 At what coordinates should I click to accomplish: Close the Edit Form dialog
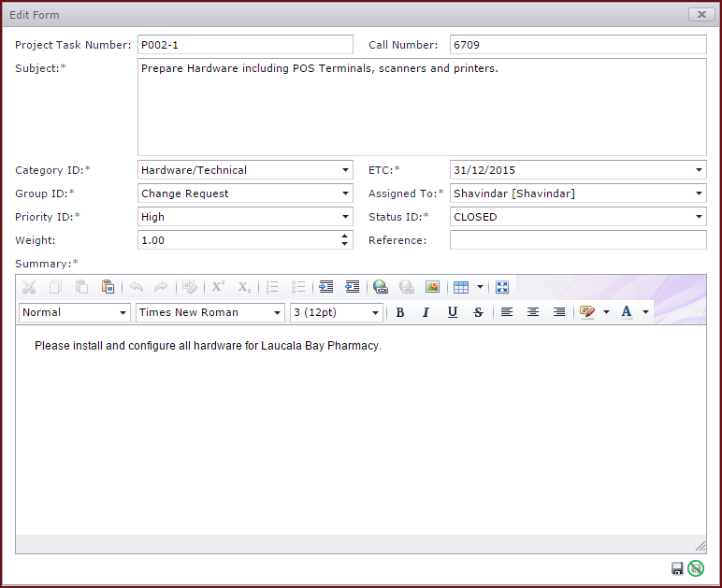[701, 15]
